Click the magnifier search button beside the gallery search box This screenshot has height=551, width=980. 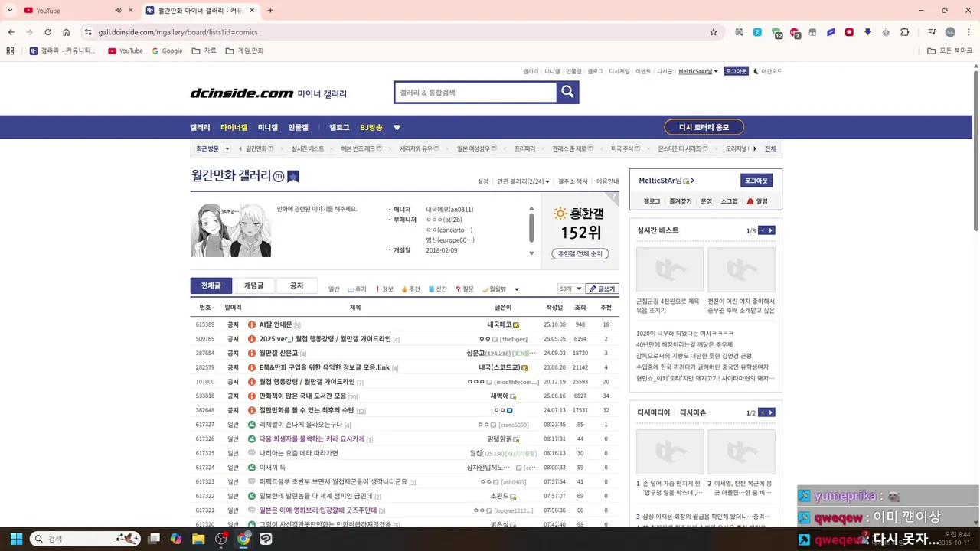point(567,93)
